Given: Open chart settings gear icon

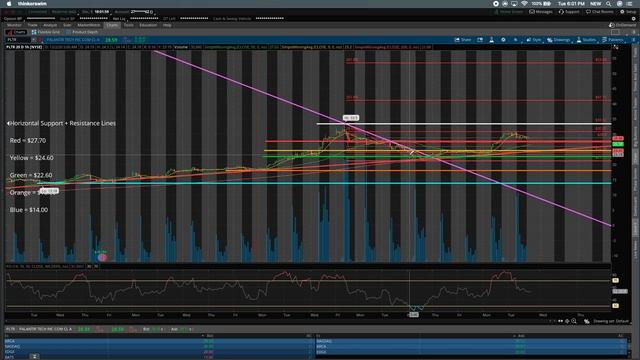Looking at the screenshot, I should pos(503,40).
